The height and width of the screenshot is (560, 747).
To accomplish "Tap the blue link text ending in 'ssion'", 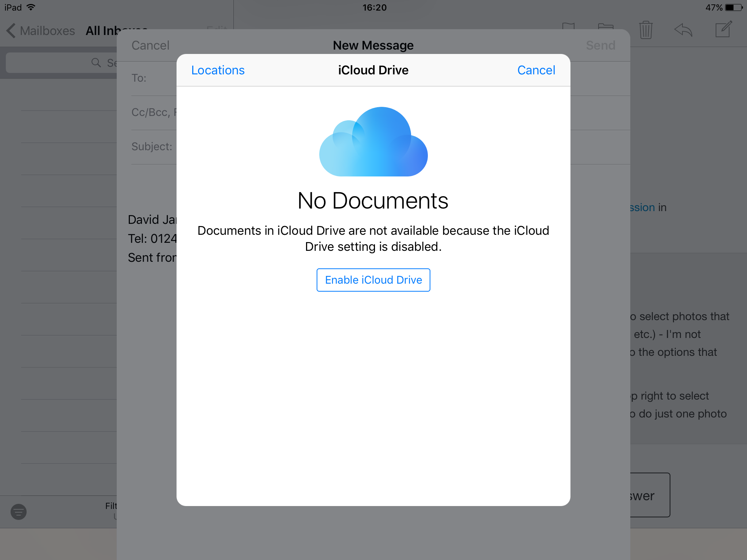I will click(x=643, y=207).
